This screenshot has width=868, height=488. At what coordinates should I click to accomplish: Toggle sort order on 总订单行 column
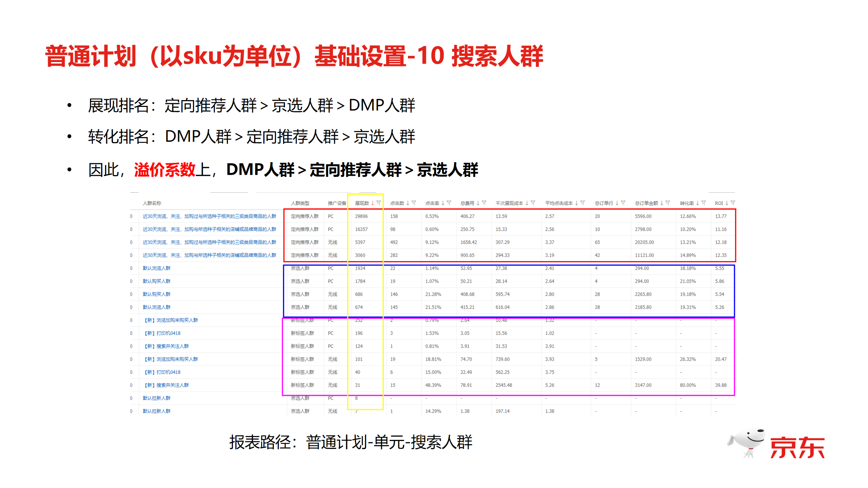(x=617, y=203)
